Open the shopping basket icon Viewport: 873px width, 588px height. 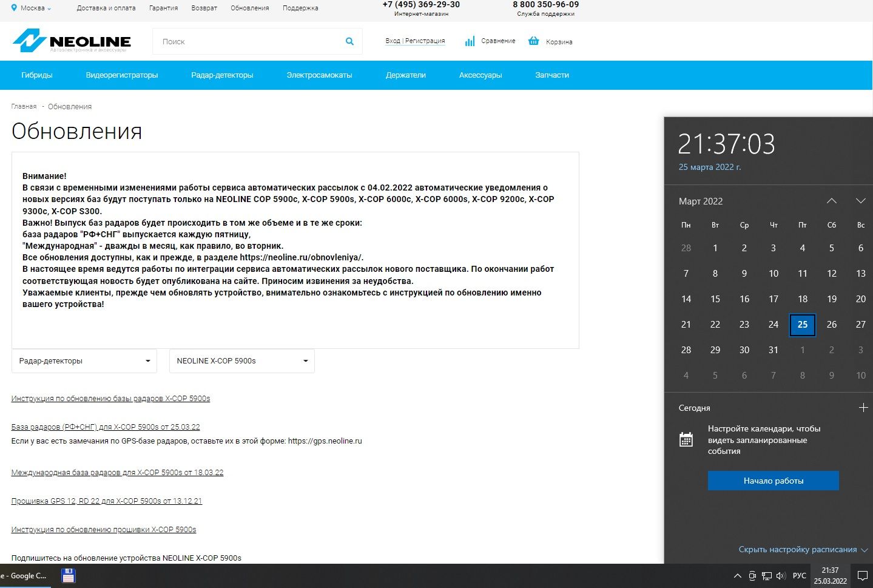(x=533, y=41)
